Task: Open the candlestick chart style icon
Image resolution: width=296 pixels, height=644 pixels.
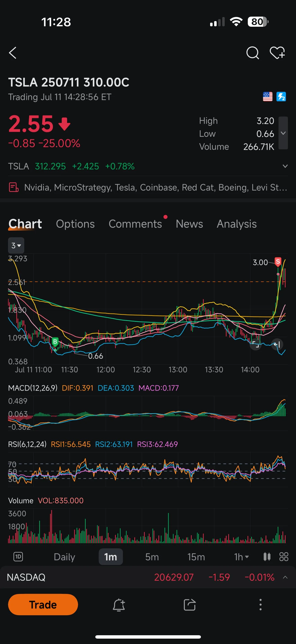Action: [267, 557]
